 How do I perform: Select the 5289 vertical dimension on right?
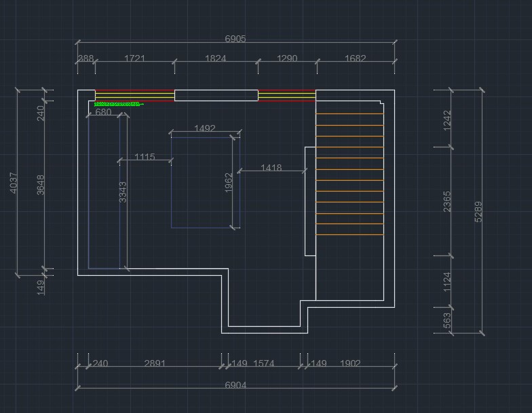click(478, 212)
